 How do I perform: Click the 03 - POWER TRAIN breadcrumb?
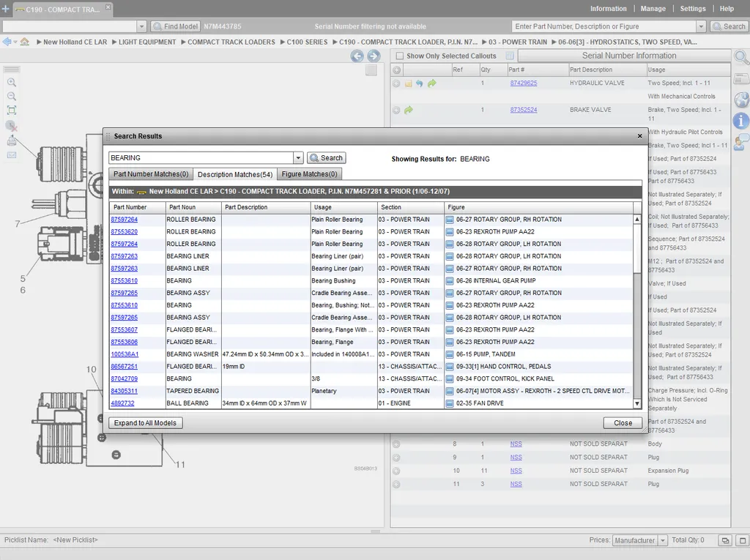pyautogui.click(x=518, y=42)
